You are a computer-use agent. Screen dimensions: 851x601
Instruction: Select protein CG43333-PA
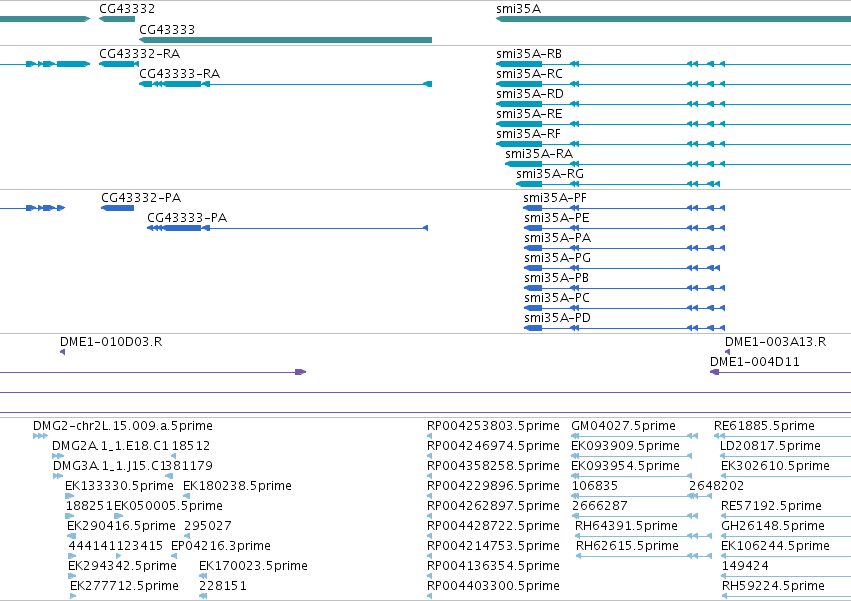(187, 218)
